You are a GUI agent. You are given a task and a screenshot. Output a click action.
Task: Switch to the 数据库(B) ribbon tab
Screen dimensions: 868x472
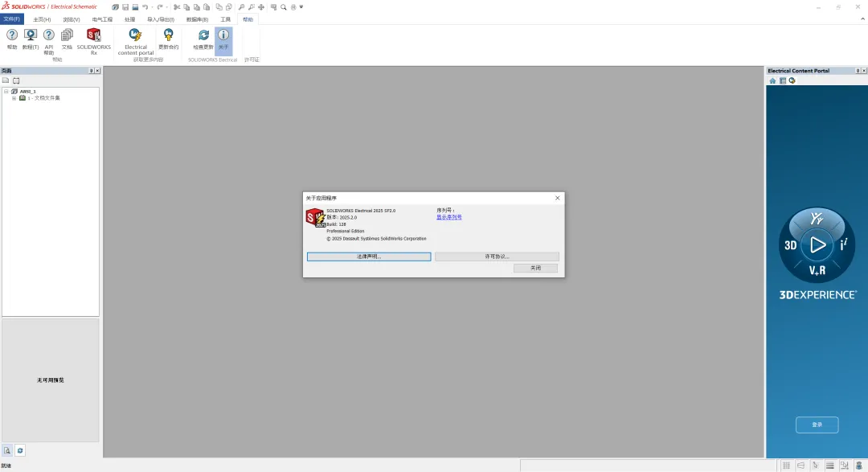click(197, 19)
